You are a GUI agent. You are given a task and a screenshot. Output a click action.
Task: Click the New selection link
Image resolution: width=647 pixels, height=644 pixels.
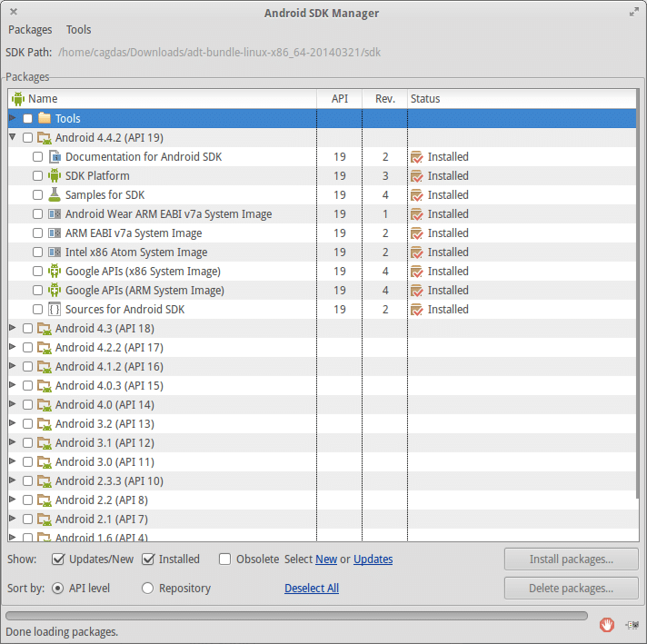[326, 559]
